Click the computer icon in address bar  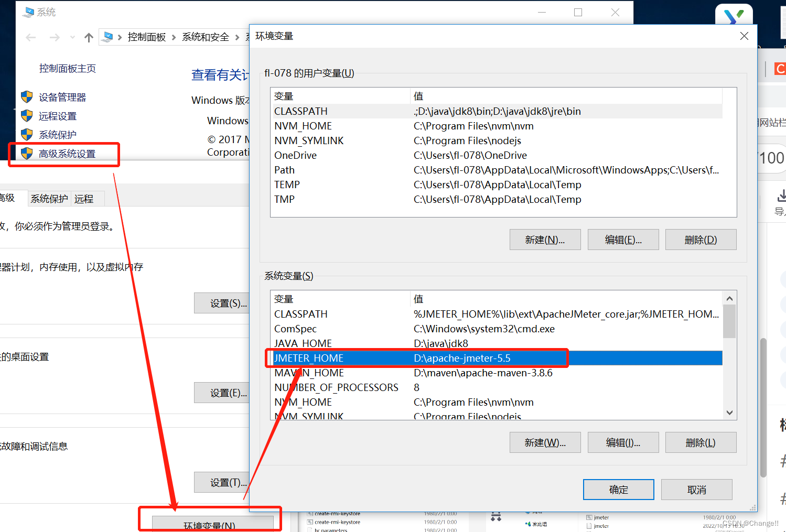[107, 37]
